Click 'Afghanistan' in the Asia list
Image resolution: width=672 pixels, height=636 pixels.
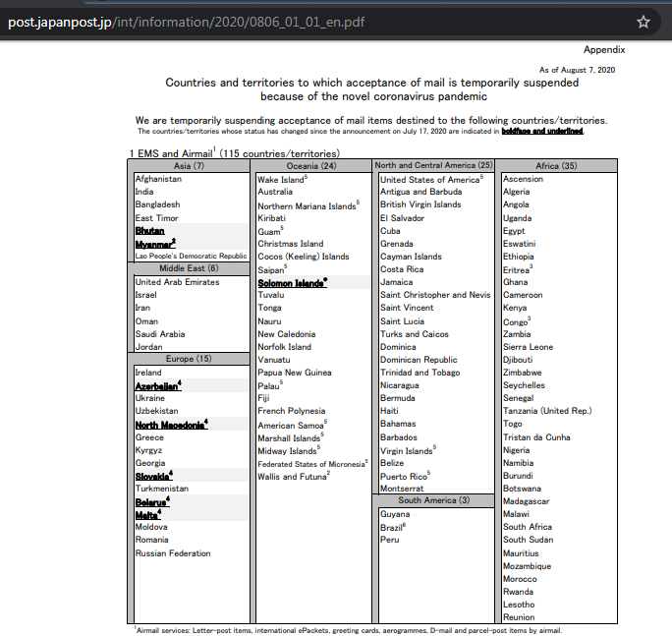(x=158, y=179)
